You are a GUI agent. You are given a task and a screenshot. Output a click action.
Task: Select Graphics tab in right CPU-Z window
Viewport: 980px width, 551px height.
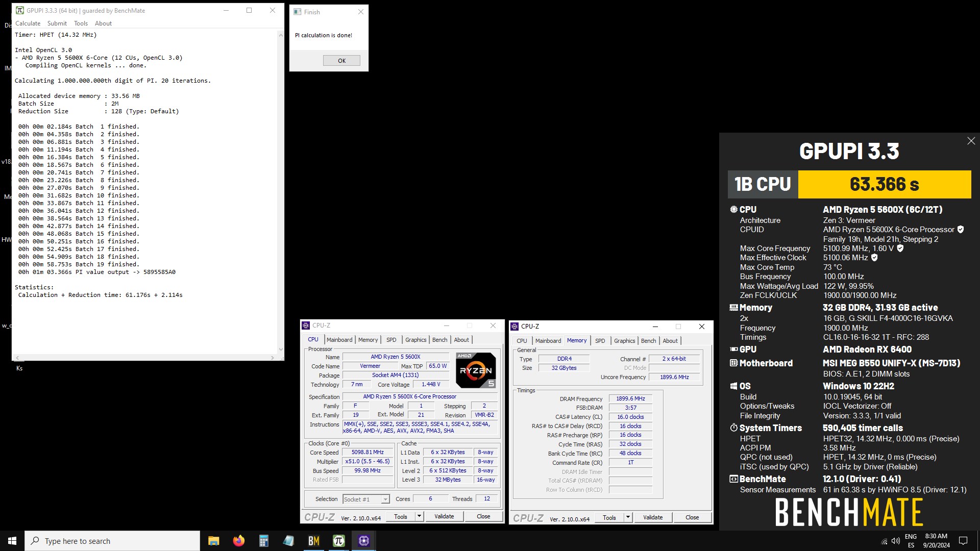(x=624, y=341)
